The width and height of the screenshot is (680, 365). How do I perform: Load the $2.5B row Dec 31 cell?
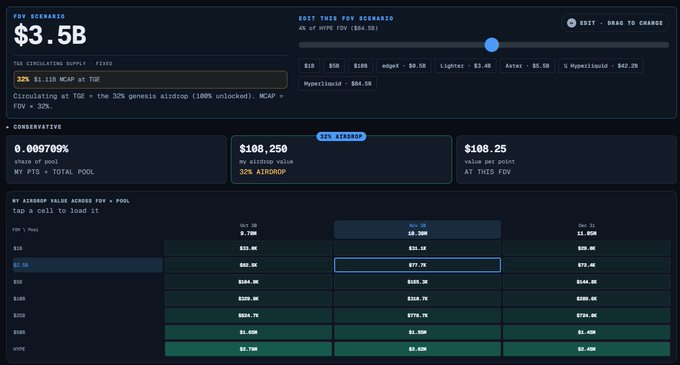pos(586,265)
